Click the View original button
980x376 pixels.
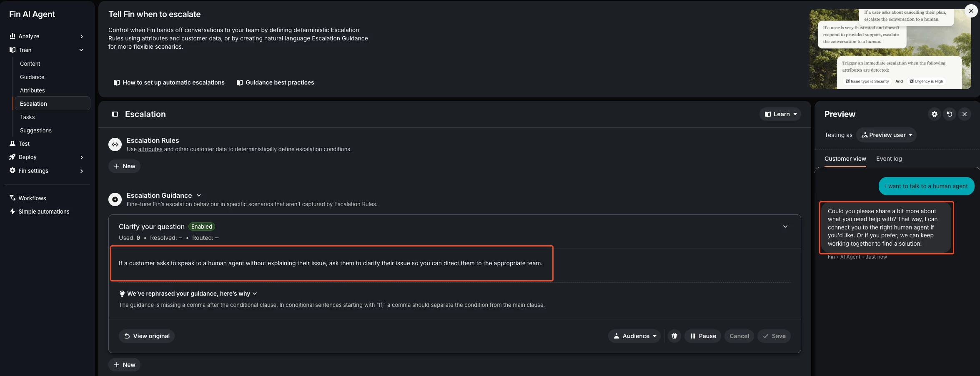coord(147,336)
